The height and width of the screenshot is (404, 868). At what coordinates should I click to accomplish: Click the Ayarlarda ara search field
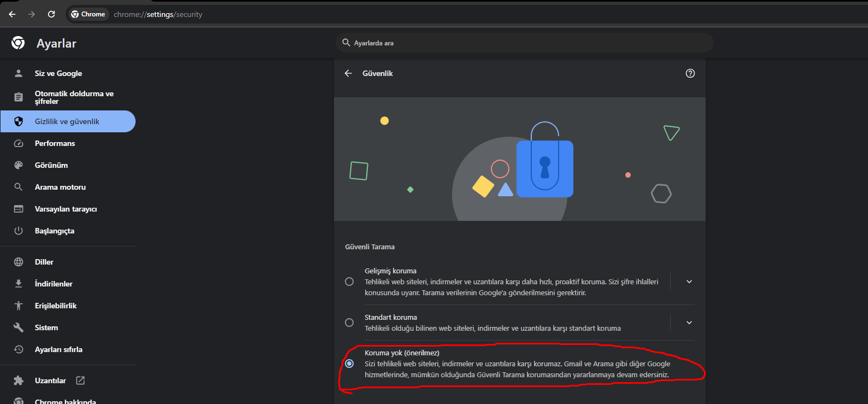(525, 43)
